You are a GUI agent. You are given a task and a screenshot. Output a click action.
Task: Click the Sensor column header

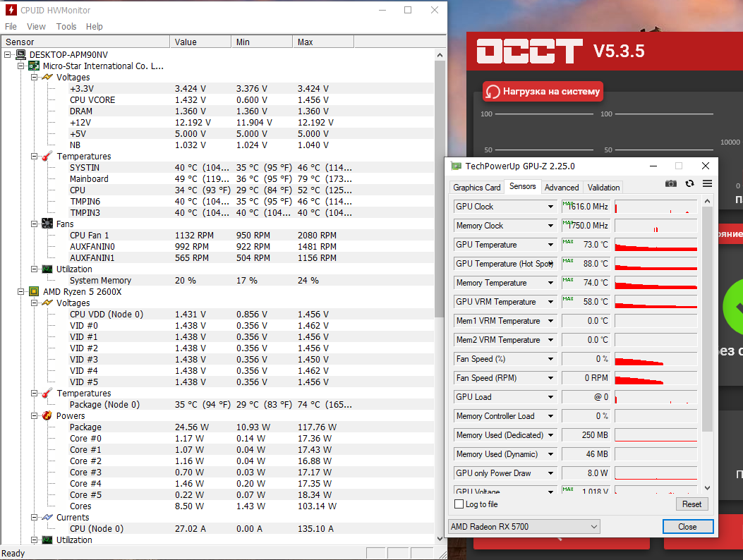point(86,42)
